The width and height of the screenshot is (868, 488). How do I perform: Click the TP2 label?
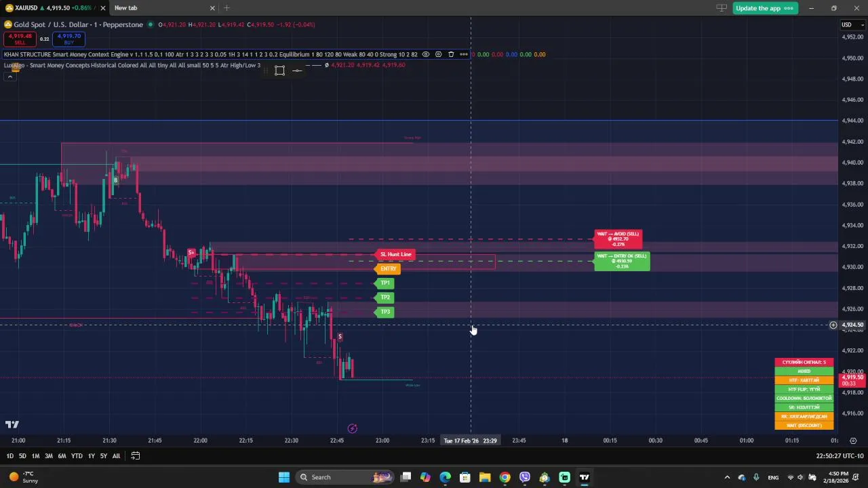384,298
